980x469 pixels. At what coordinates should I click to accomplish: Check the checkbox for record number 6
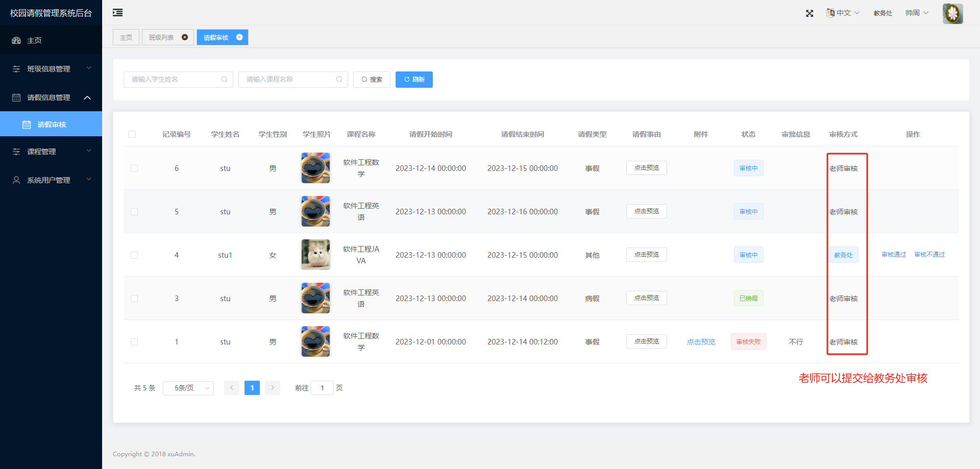[x=134, y=168]
